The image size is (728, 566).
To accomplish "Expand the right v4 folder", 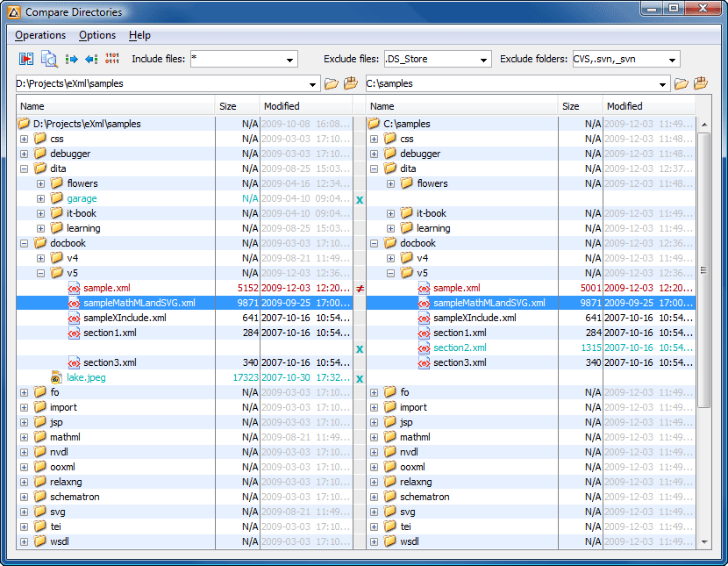I will pyautogui.click(x=391, y=258).
